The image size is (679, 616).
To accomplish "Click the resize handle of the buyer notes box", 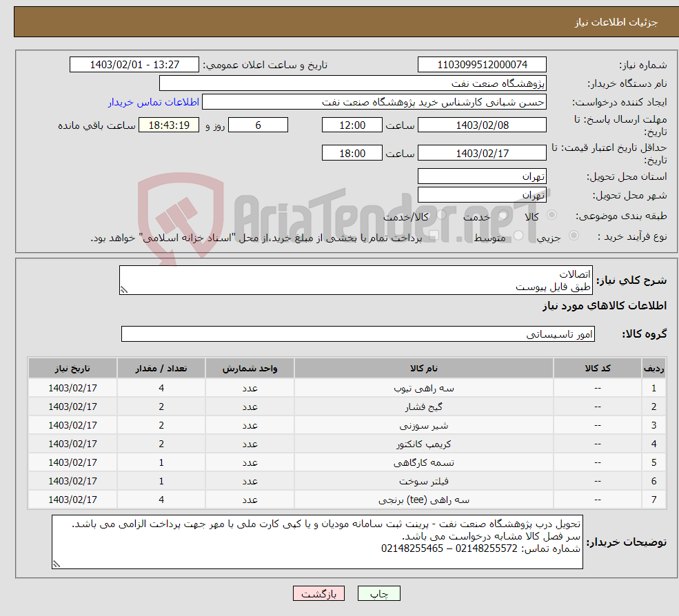I will coord(57,564).
